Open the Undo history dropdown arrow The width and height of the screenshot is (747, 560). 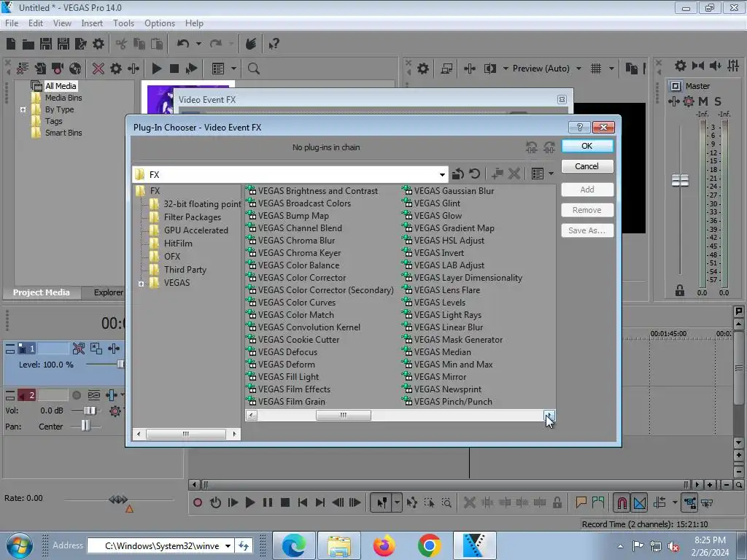pyautogui.click(x=198, y=44)
